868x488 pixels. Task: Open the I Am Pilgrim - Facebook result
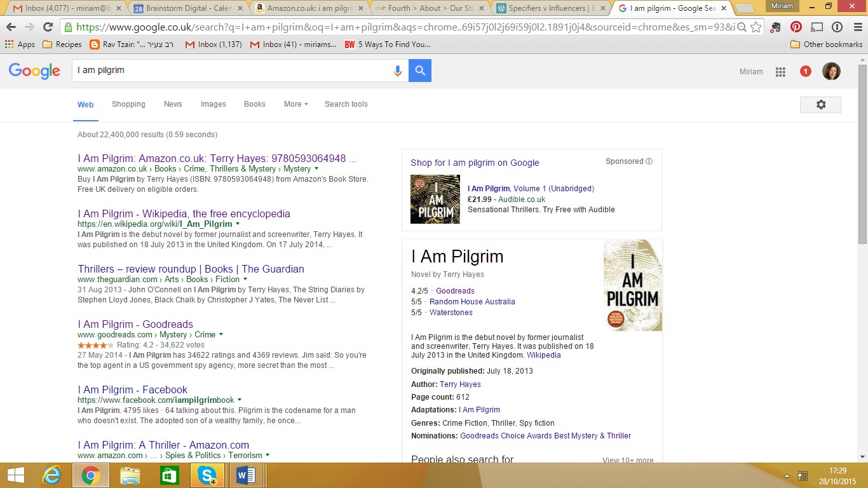pos(133,390)
